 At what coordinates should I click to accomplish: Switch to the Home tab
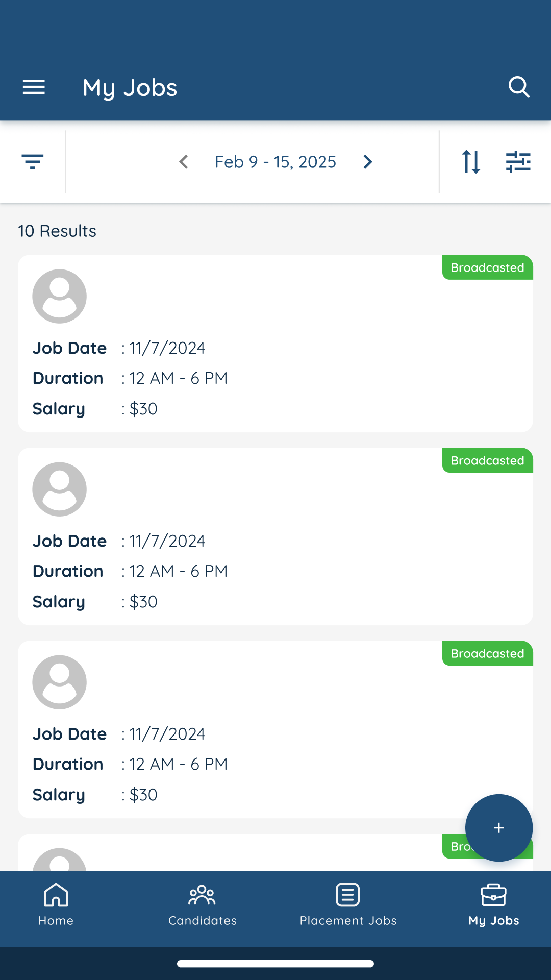[56, 905]
